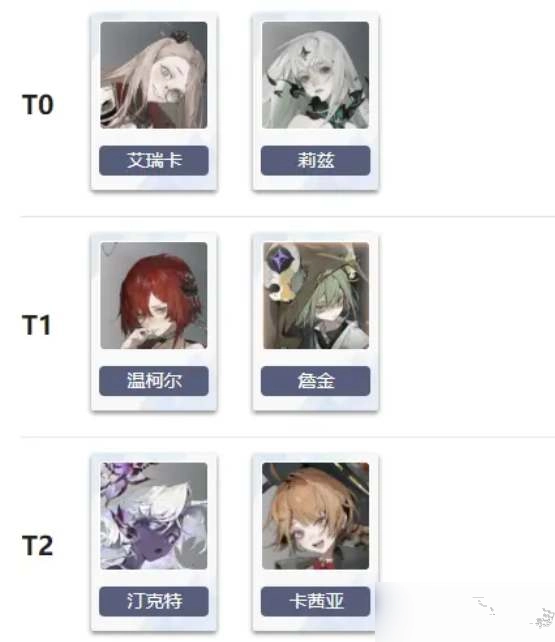Select the 莉兹 character portrait
Screen dimensions: 555x642
[316, 75]
